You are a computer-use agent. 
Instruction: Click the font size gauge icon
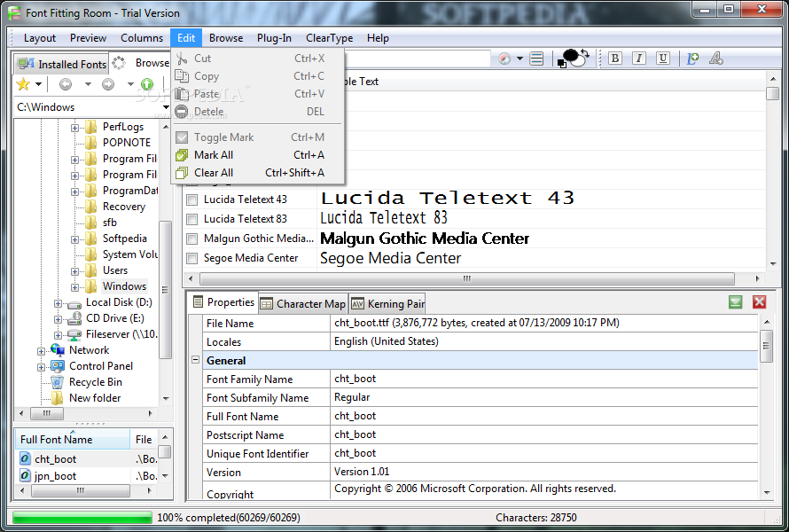pyautogui.click(x=504, y=59)
